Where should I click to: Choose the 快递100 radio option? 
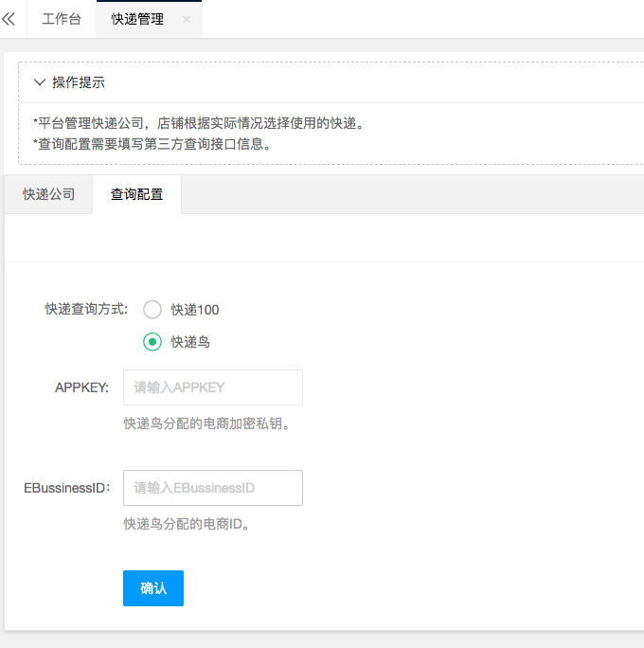(x=152, y=310)
